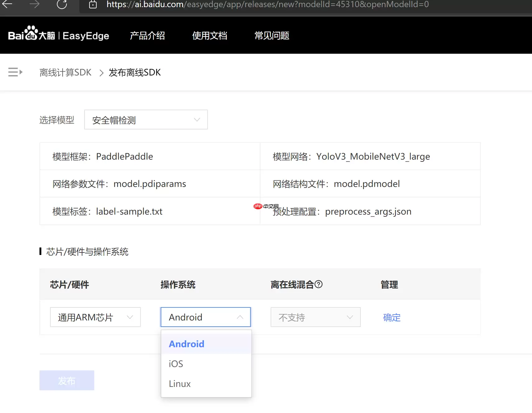Open the 常见问题 menu item
Image resolution: width=532 pixels, height=413 pixels.
pos(272,35)
